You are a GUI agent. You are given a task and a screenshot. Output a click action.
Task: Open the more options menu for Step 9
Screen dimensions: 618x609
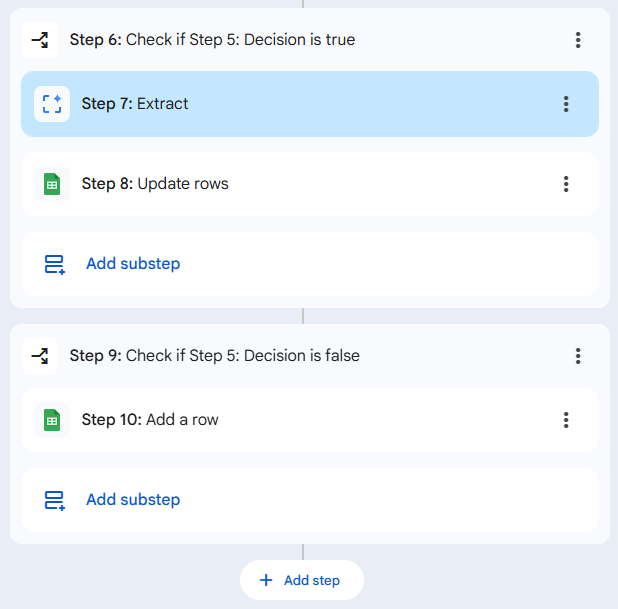point(578,356)
